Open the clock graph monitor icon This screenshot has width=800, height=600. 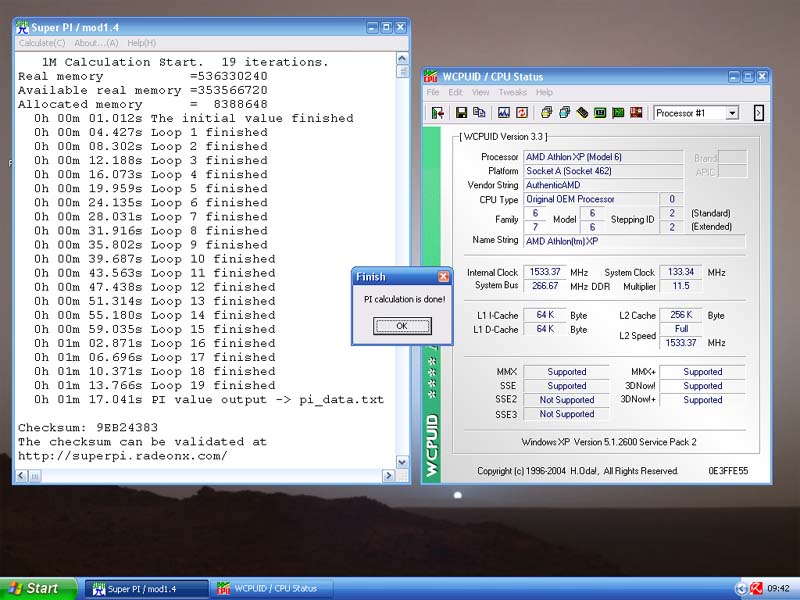tap(503, 113)
